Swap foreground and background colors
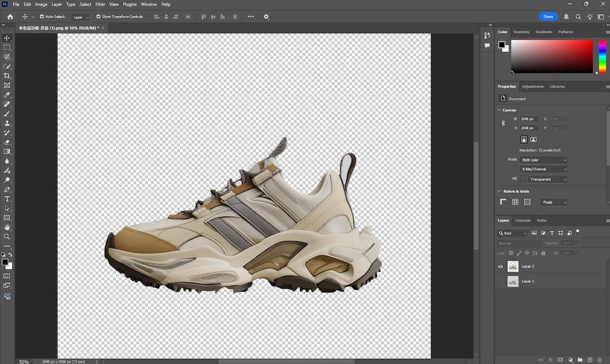The height and width of the screenshot is (364, 610). pyautogui.click(x=10, y=255)
